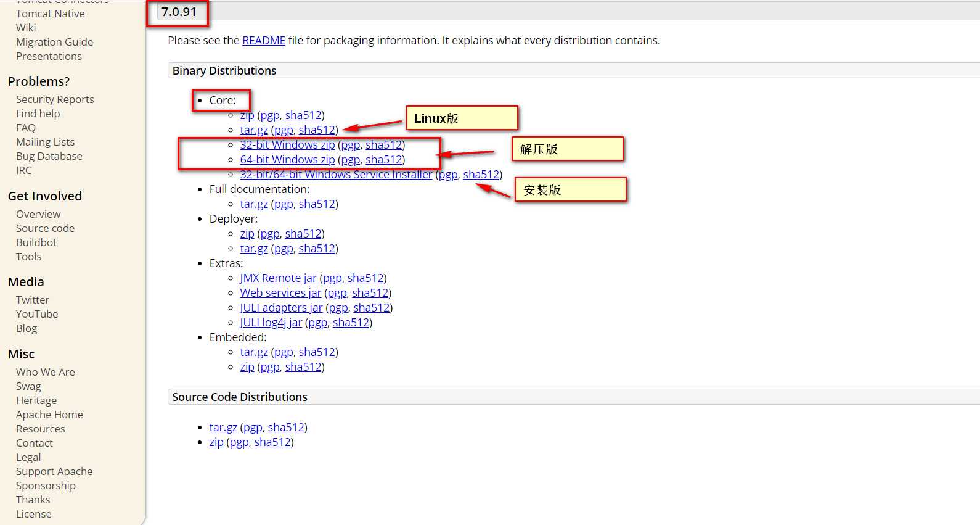980x525 pixels.
Task: Download Full documentation tar.gz
Action: pos(254,204)
